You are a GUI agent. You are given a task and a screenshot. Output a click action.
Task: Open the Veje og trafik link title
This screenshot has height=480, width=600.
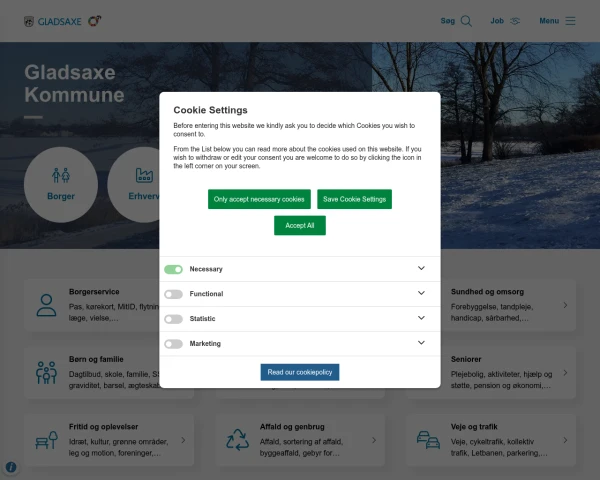[x=474, y=426]
